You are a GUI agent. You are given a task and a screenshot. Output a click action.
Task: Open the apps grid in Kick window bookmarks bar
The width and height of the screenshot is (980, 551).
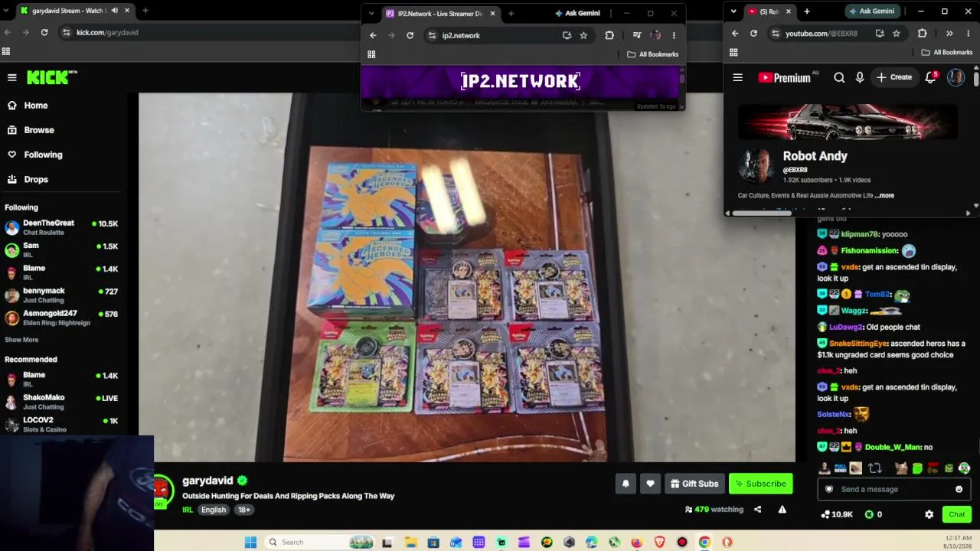point(6,51)
